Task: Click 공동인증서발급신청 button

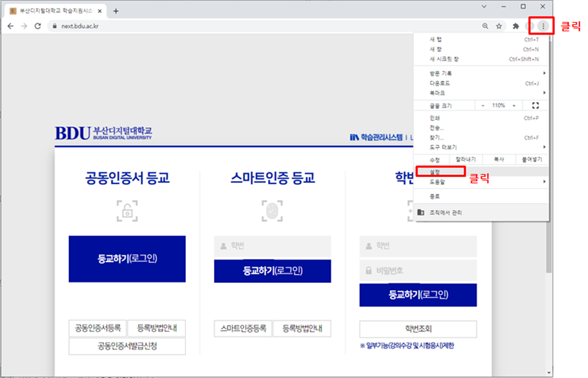Action: point(127,346)
